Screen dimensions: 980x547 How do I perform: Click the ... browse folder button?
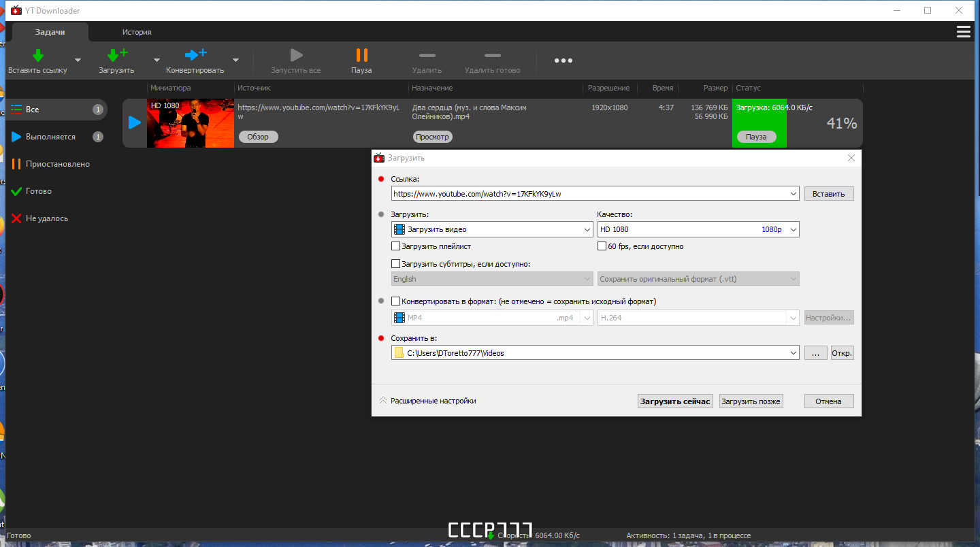815,353
